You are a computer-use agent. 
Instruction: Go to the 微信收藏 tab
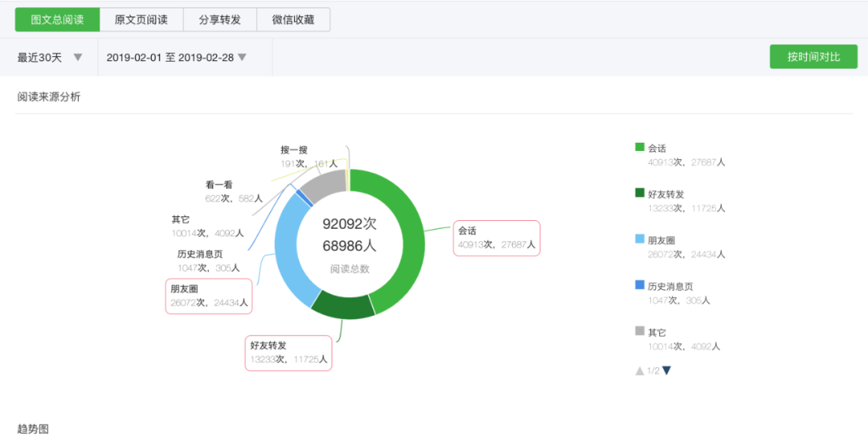(293, 20)
